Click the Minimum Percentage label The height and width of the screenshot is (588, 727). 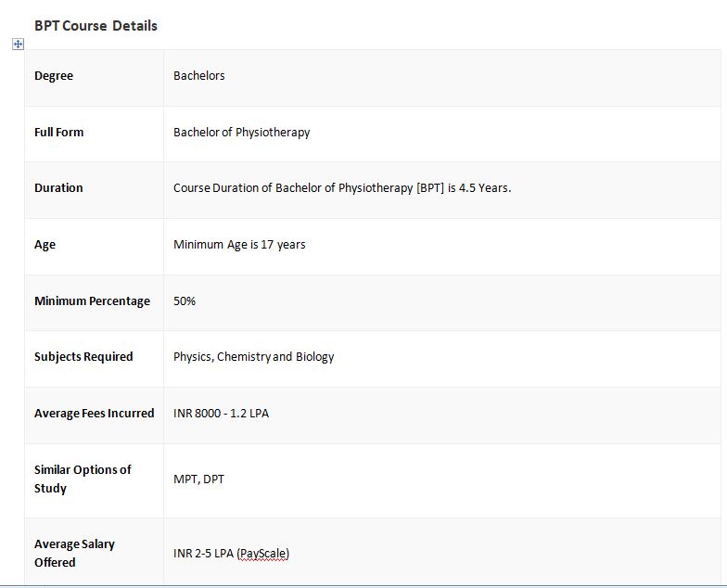(93, 301)
